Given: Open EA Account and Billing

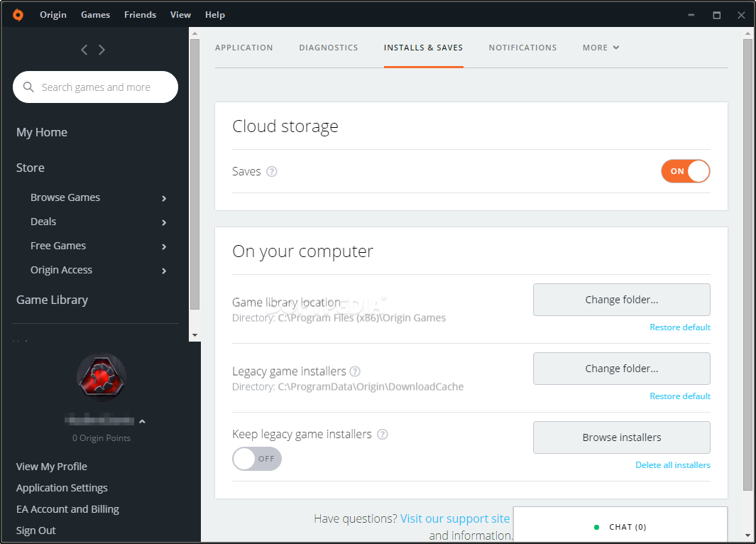Looking at the screenshot, I should pyautogui.click(x=67, y=509).
